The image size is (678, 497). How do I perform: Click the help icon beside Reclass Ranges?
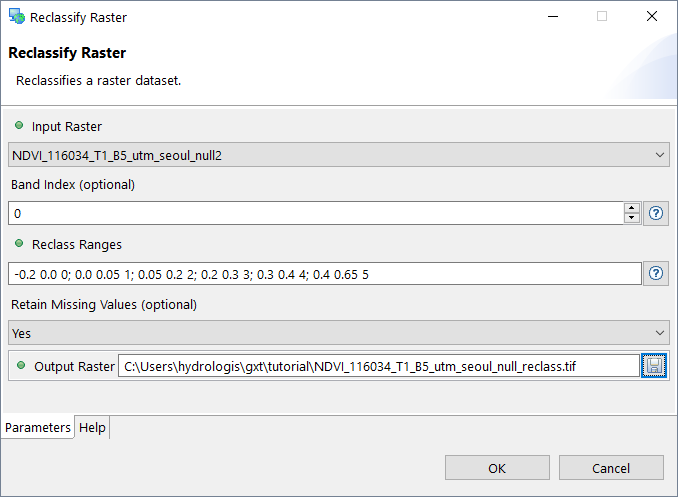(x=655, y=274)
